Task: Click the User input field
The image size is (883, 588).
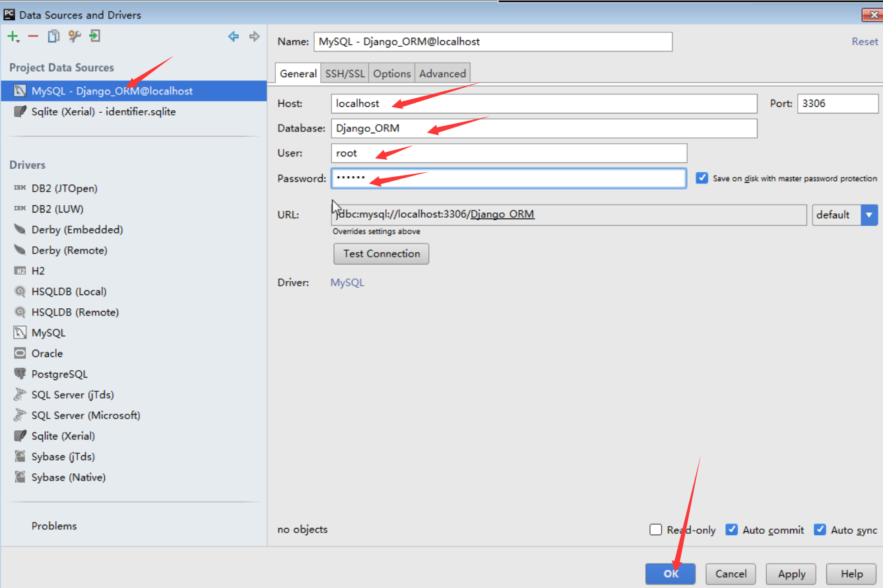Action: pyautogui.click(x=509, y=153)
